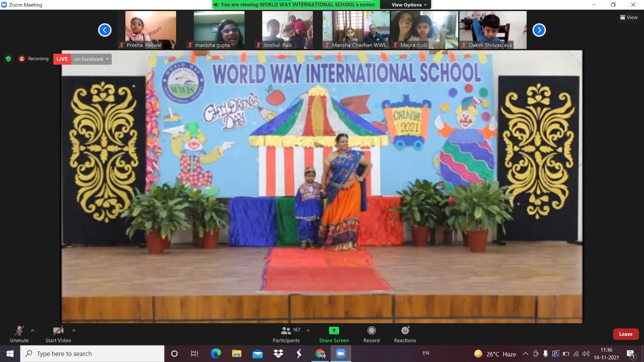644x362 pixels.
Task: Open File Explorer from the taskbar
Action: (236, 354)
